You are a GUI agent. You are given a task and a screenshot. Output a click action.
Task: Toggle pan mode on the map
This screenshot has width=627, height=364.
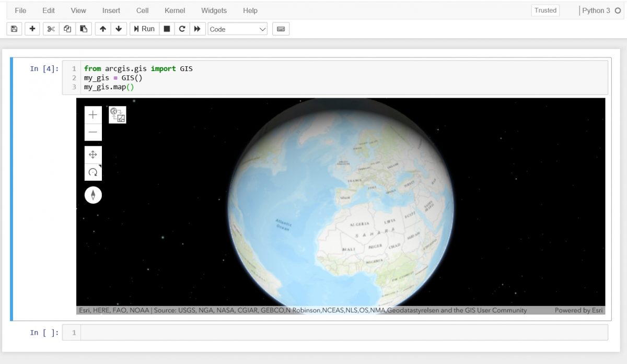point(93,155)
